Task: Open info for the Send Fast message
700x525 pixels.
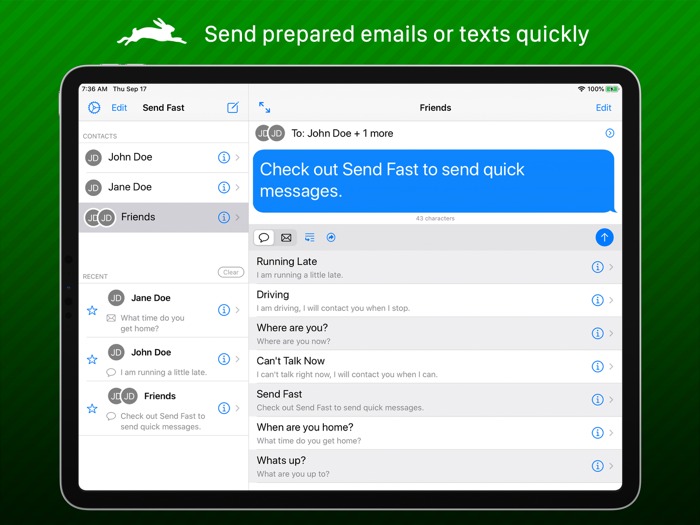Action: click(597, 400)
